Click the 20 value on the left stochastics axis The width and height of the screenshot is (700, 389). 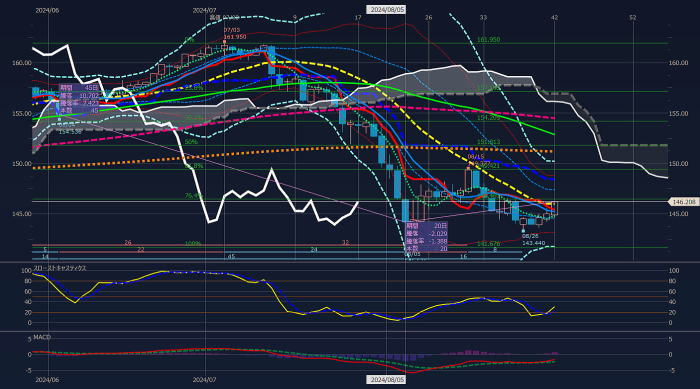28,312
